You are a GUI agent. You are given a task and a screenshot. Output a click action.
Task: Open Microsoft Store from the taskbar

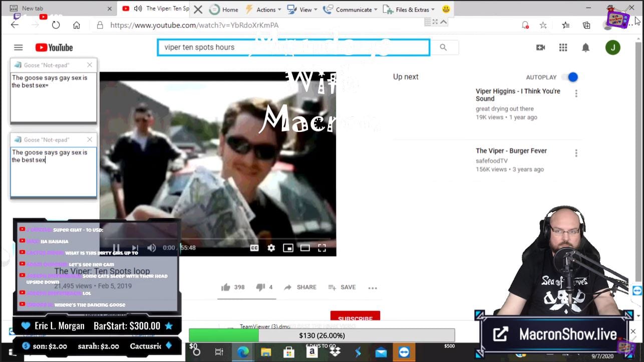289,352
